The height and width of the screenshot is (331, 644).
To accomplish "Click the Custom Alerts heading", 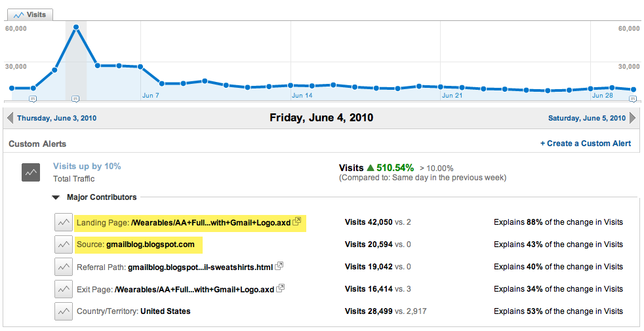I will tap(37, 144).
